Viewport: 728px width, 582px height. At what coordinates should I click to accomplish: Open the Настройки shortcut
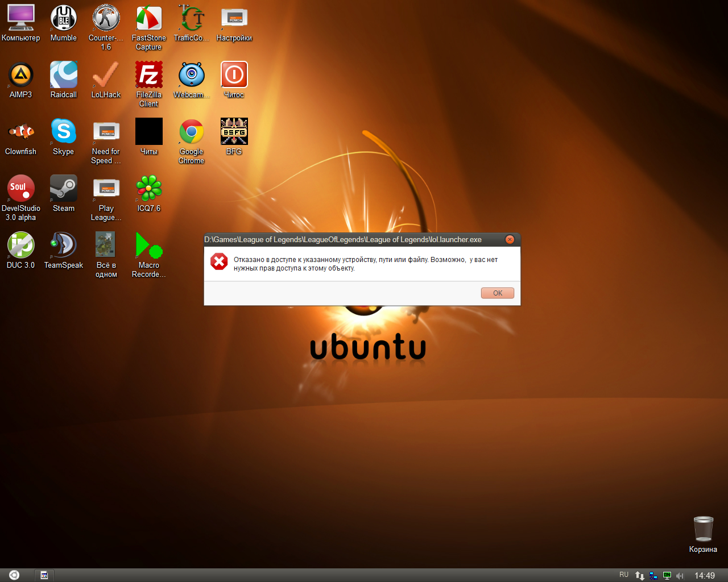[234, 23]
